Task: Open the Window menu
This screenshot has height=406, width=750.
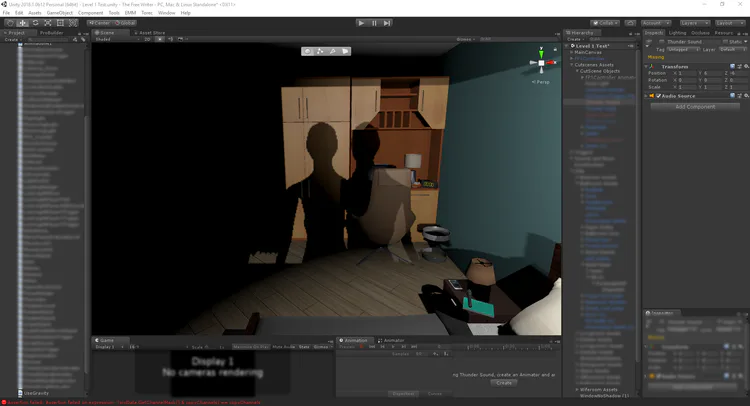Action: pyautogui.click(x=166, y=13)
